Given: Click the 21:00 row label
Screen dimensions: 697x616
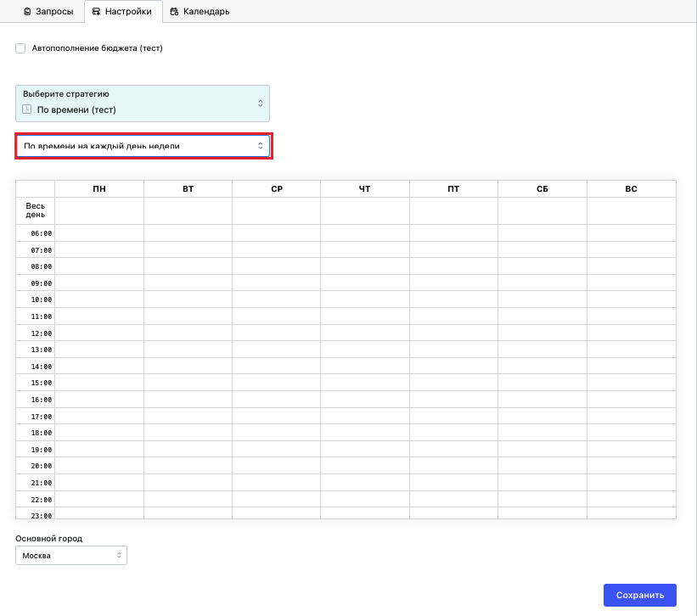Looking at the screenshot, I should (x=41, y=483).
